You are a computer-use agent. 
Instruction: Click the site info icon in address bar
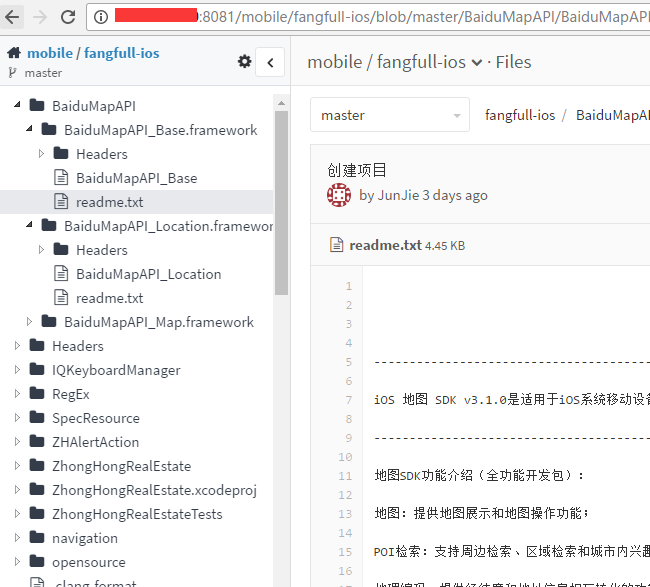tap(101, 17)
